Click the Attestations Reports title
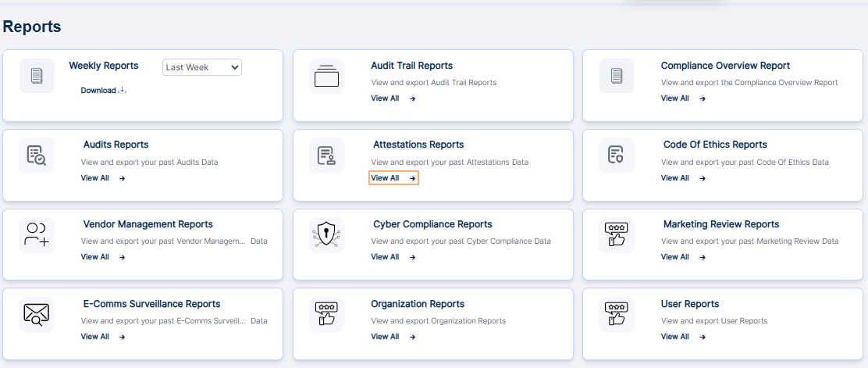Screen dimensions: 868x368 coord(418,145)
